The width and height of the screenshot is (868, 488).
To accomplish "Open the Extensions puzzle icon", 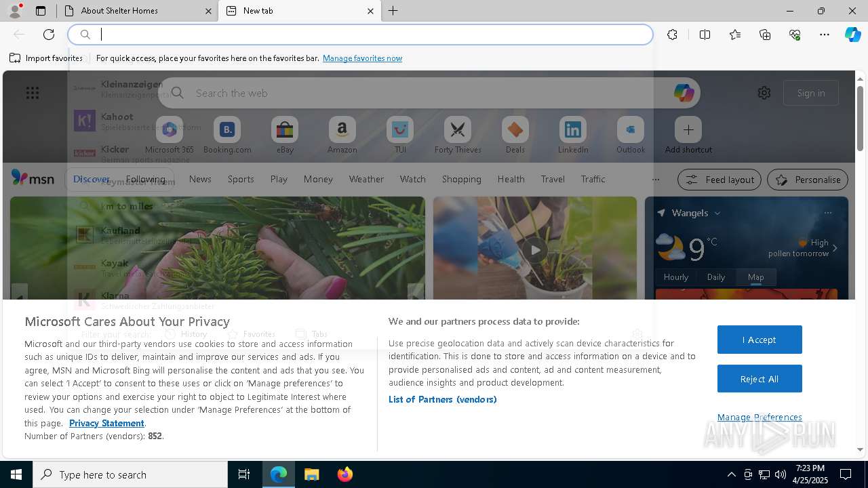I will pos(672,35).
